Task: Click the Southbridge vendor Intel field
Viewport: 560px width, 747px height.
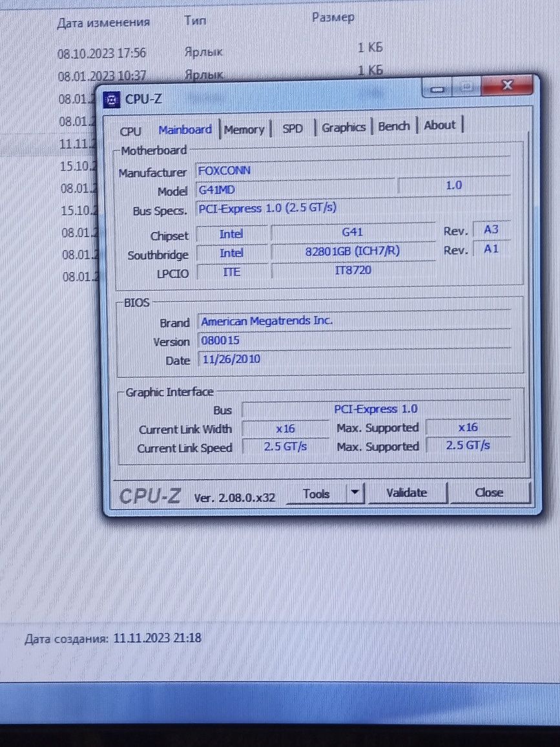Action: click(x=231, y=253)
